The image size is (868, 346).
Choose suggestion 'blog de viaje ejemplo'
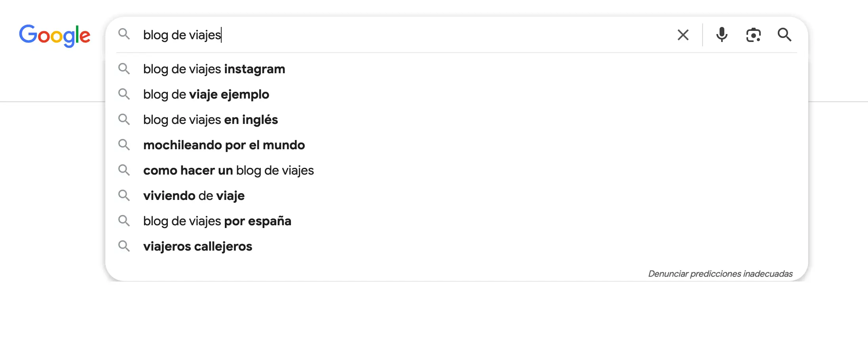[456, 94]
